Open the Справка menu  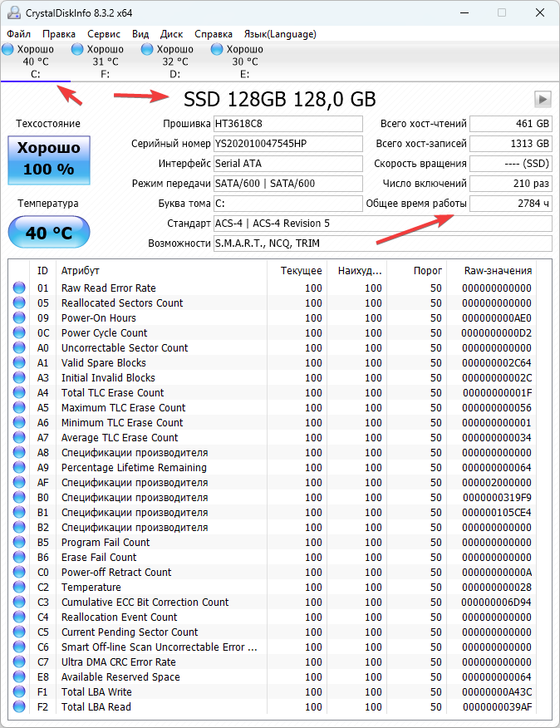click(214, 34)
